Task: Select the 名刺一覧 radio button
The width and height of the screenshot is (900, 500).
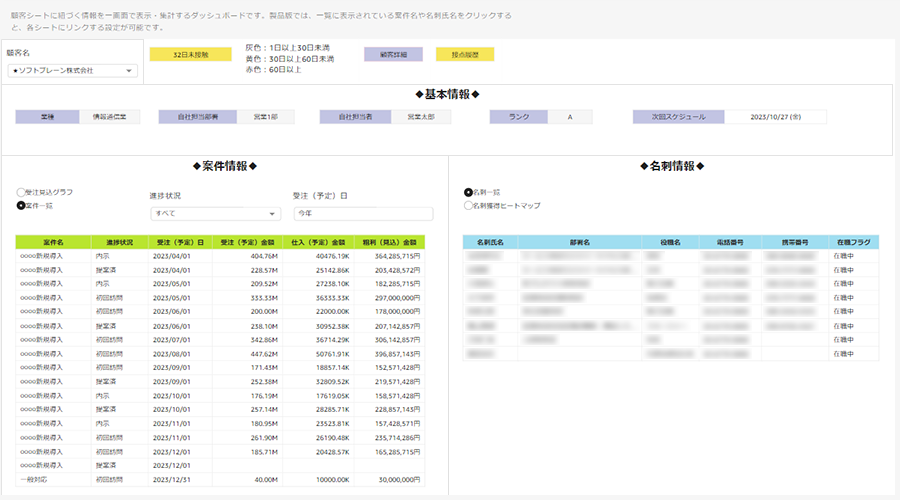Action: 468,192
